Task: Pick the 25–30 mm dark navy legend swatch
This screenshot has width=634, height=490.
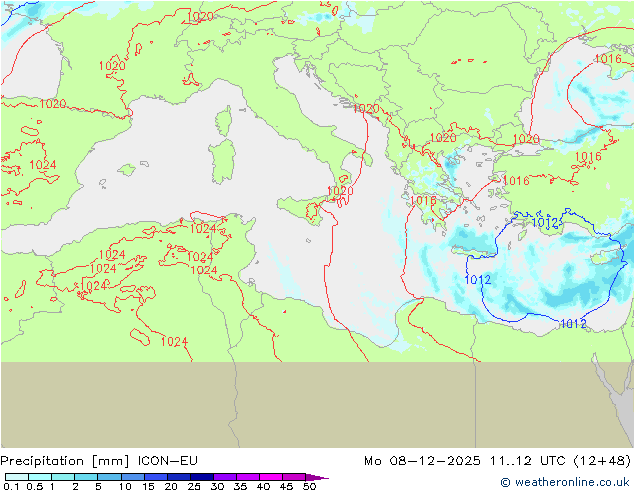Action: pos(202,477)
